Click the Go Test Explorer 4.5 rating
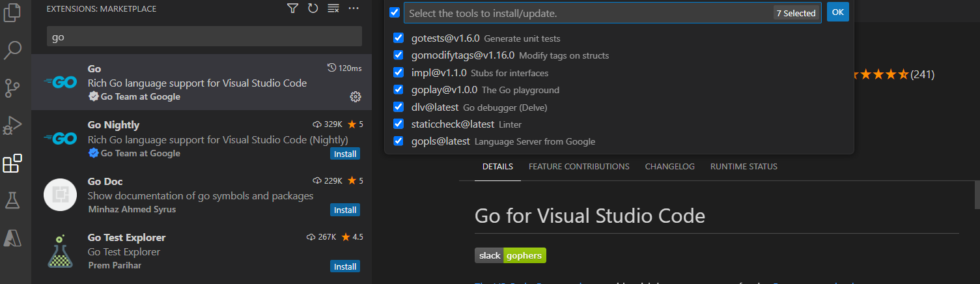This screenshot has height=284, width=980. (352, 236)
